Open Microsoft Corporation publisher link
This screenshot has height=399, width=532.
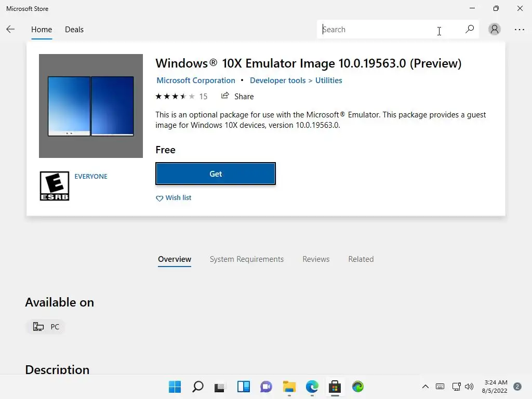(x=196, y=81)
